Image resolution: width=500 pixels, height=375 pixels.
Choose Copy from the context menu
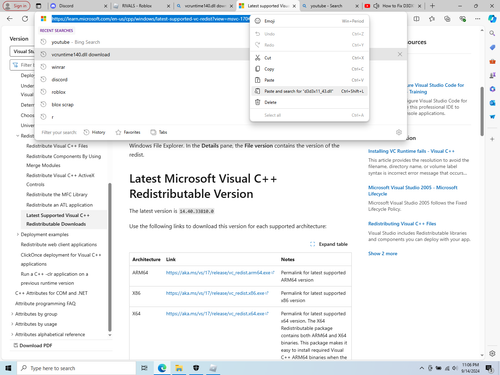coord(309,69)
